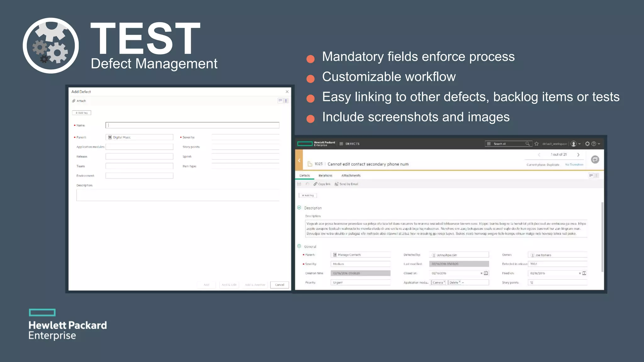Viewport: 644px width, 362px height.
Task: Close the Add Defect dialog
Action: coord(287,92)
